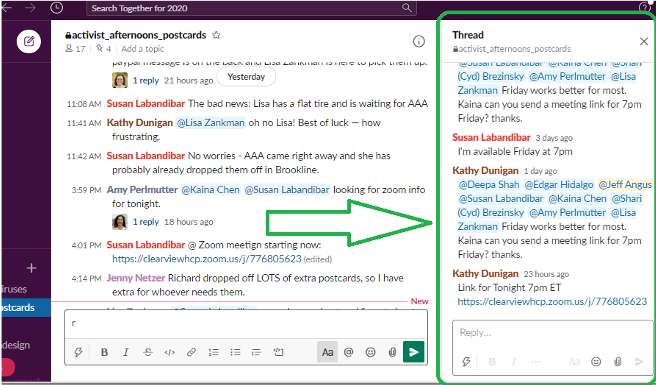Toggle italic formatting in message composer
This screenshot has height=385, width=656.
coord(126,352)
